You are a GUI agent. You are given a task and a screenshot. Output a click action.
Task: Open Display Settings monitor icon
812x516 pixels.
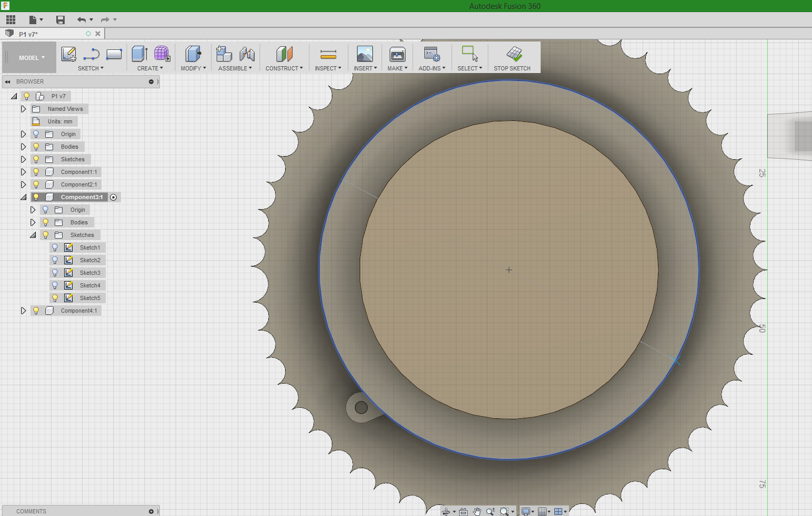click(x=525, y=511)
